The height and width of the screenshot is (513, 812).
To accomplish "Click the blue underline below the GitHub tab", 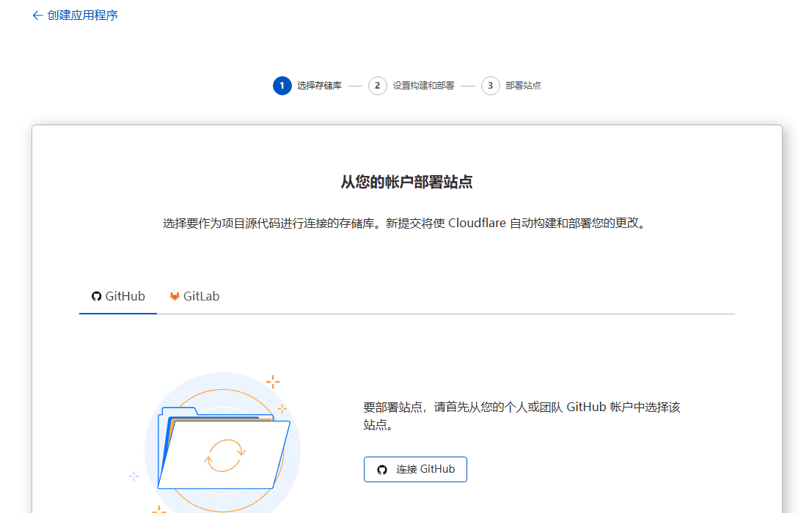I will coord(117,314).
